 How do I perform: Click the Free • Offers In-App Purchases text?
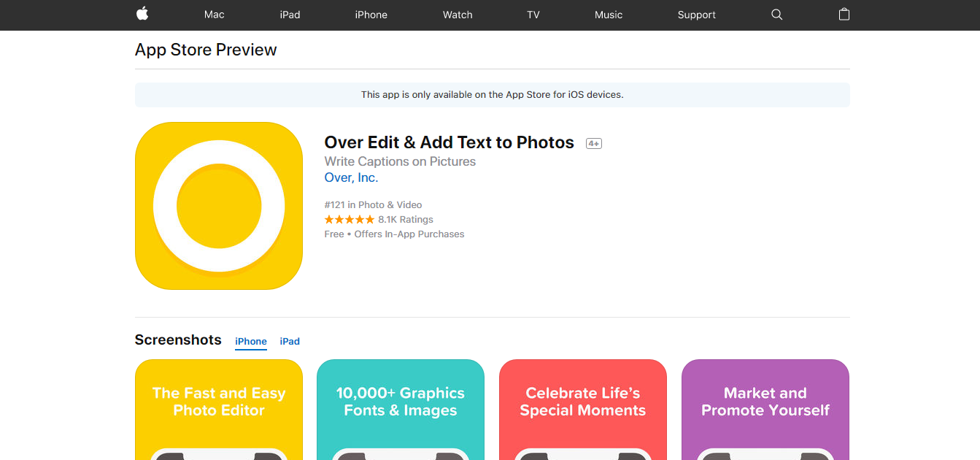(x=394, y=234)
